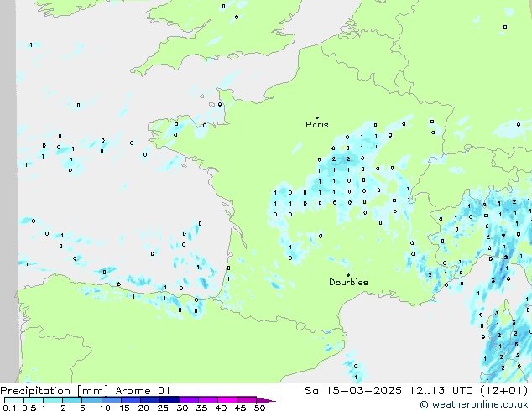Click the legend value label '50'
This screenshot has width=532, height=411.
tap(259, 408)
